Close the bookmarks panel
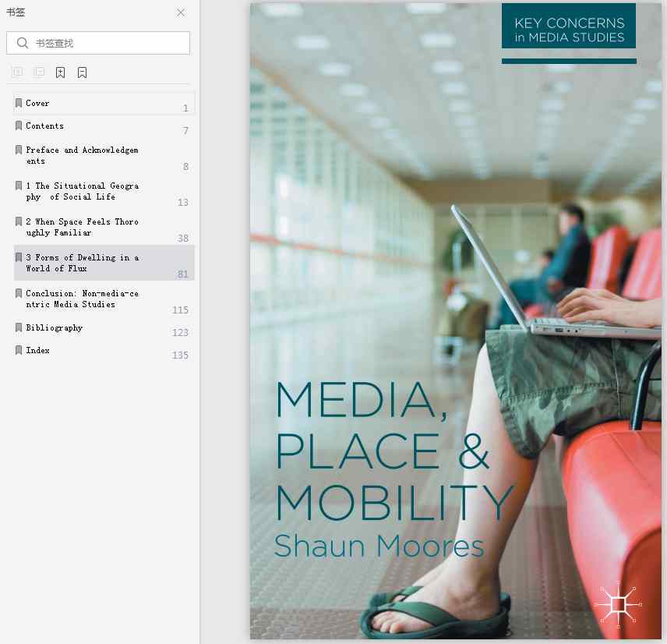This screenshot has width=667, height=644. tap(181, 12)
